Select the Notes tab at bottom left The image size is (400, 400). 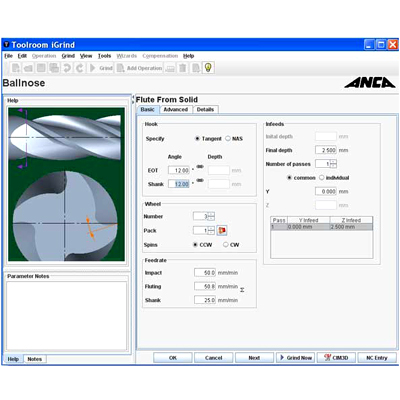pos(35,359)
